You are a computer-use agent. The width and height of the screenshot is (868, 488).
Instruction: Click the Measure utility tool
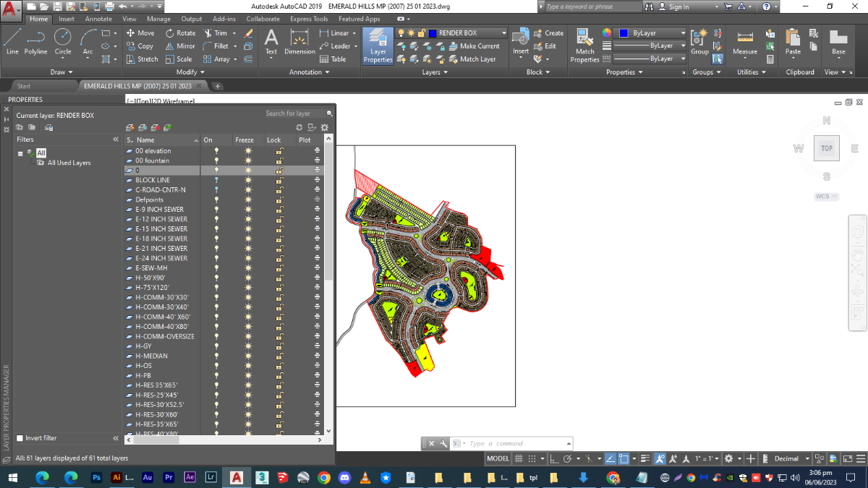744,41
